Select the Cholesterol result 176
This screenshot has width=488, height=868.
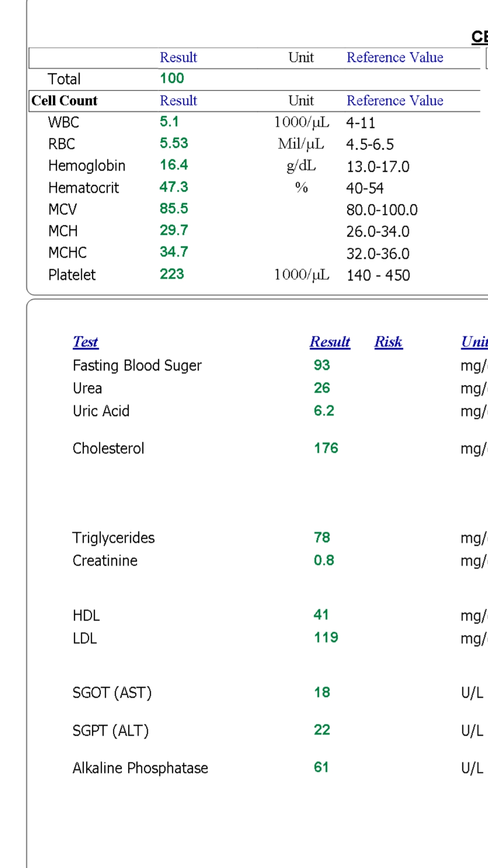pos(326,448)
